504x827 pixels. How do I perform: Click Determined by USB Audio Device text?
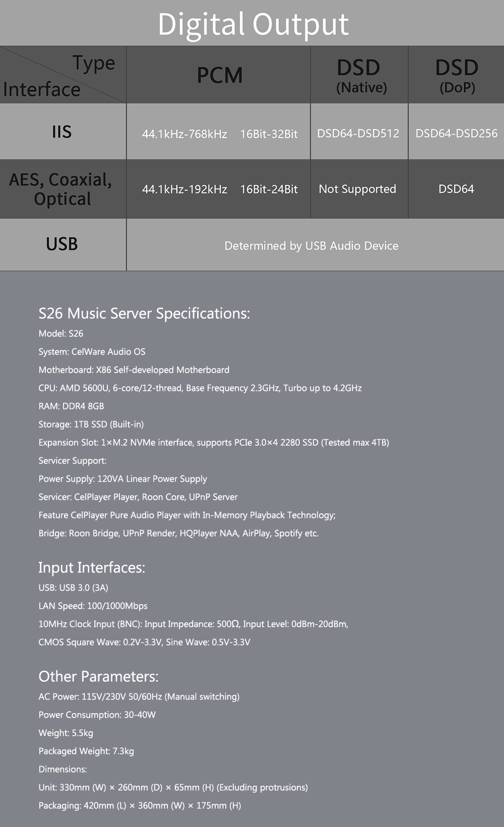[x=311, y=246]
